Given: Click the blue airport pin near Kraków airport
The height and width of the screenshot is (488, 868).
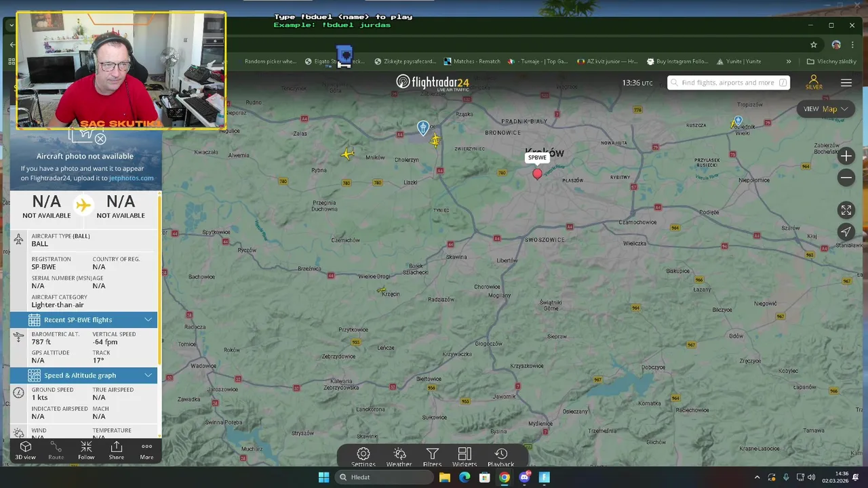Looking at the screenshot, I should (423, 127).
